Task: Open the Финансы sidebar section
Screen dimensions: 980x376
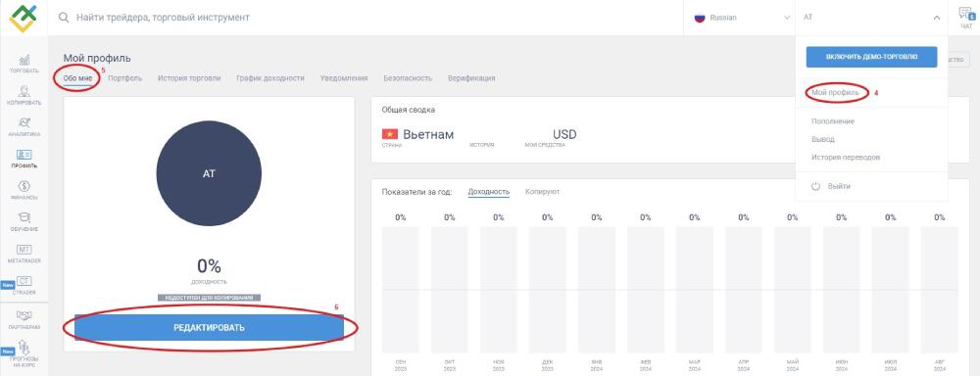Action: pyautogui.click(x=24, y=190)
